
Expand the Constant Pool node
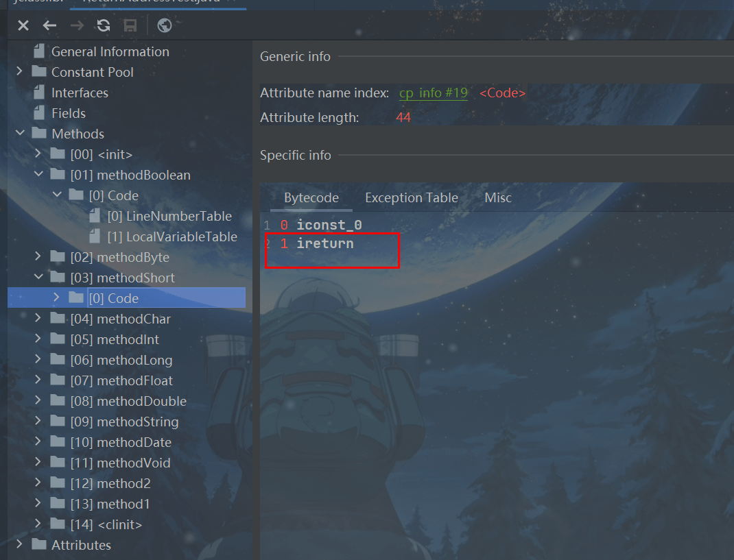(x=19, y=72)
